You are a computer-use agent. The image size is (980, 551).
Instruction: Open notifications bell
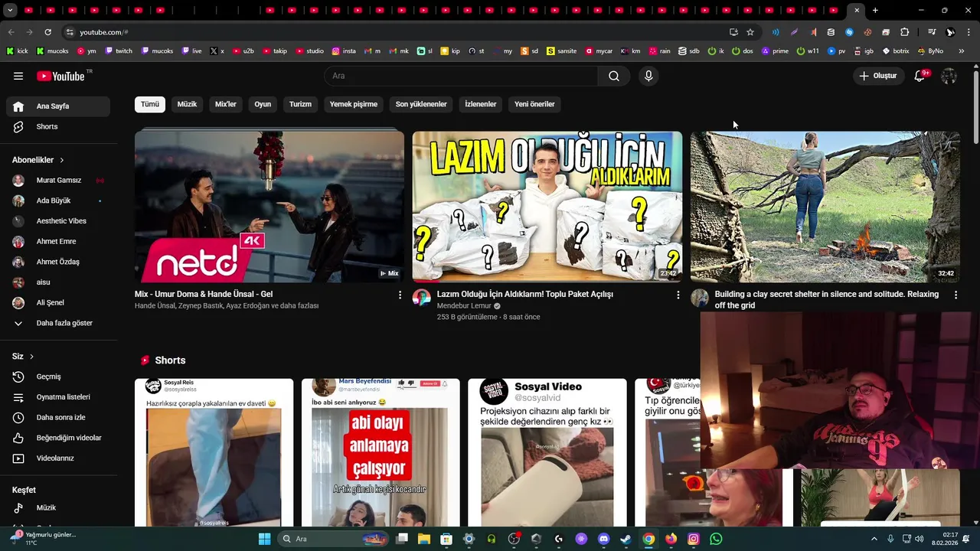point(920,76)
